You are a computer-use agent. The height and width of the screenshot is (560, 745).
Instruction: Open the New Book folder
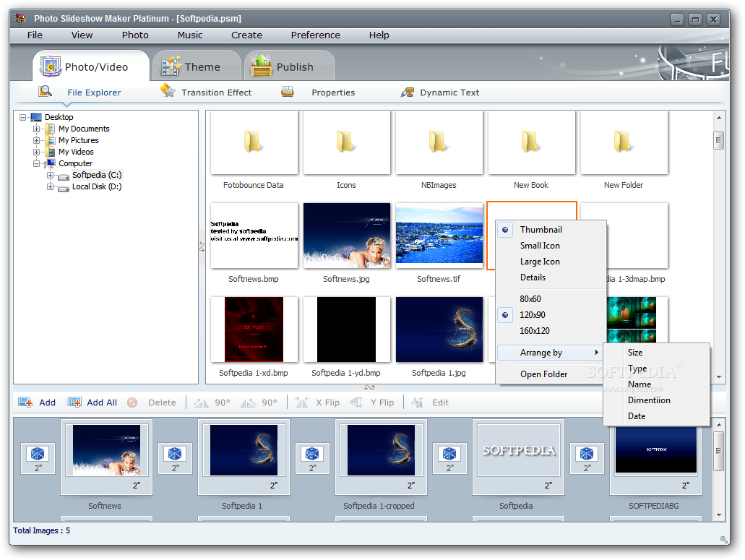[x=530, y=142]
